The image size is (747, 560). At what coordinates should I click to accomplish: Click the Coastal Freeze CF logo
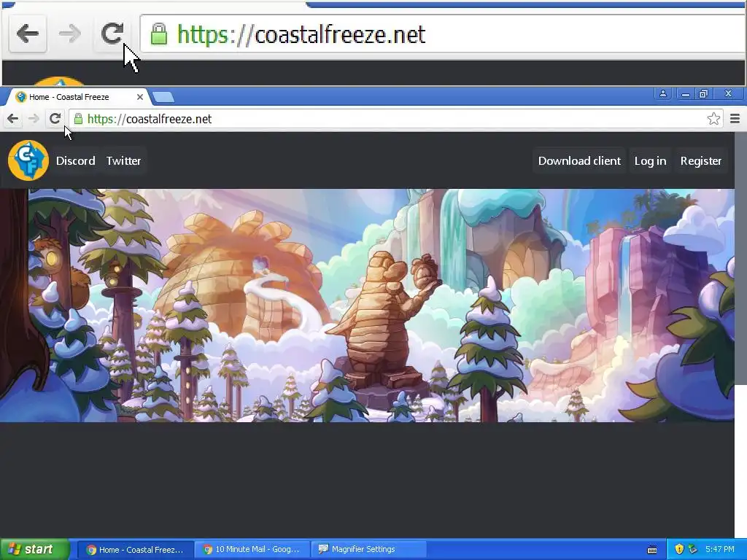click(x=28, y=160)
